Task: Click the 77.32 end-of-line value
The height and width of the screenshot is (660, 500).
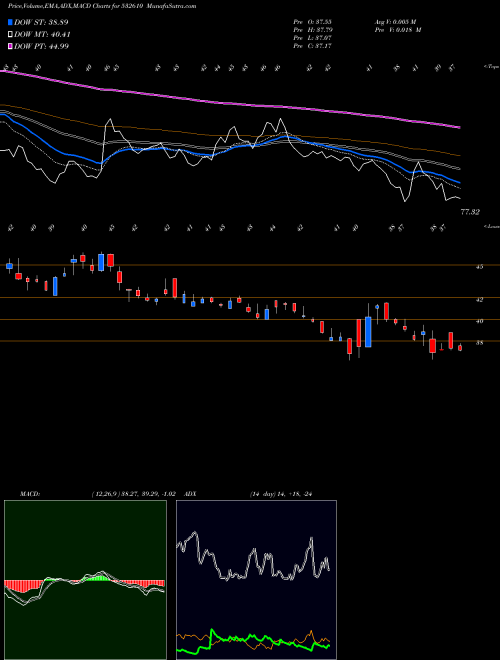Action: [x=470, y=212]
